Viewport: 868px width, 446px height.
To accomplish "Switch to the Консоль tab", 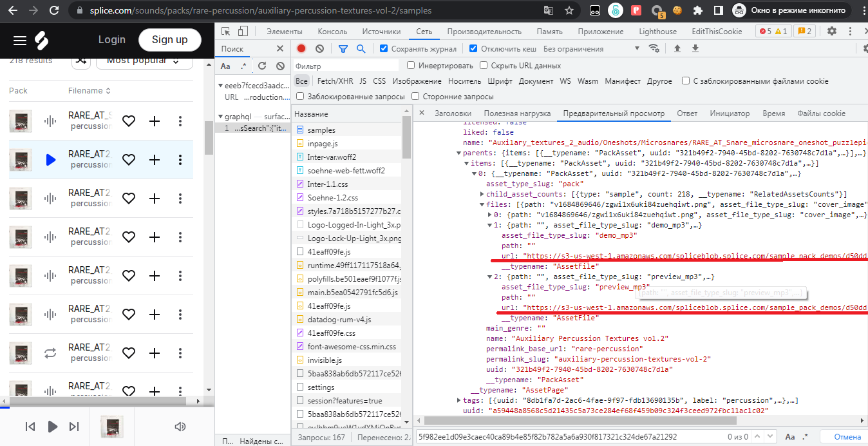I will pos(332,31).
